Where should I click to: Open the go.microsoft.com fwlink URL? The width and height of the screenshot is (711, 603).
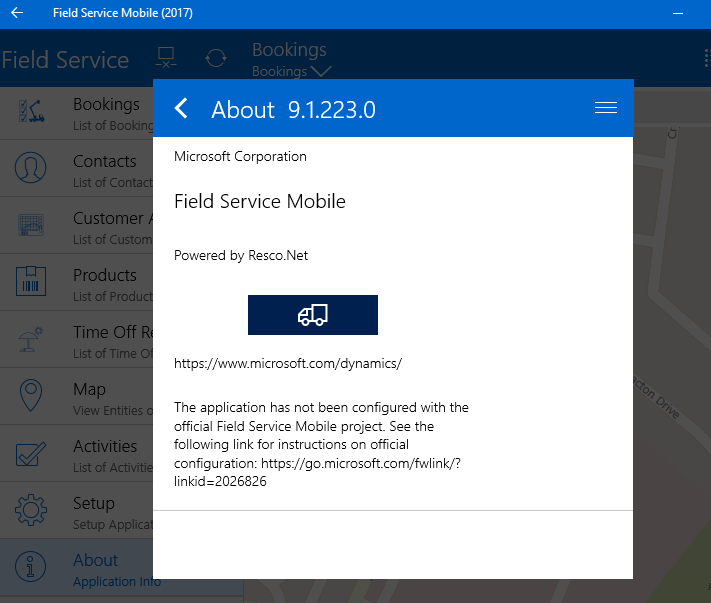[317, 472]
